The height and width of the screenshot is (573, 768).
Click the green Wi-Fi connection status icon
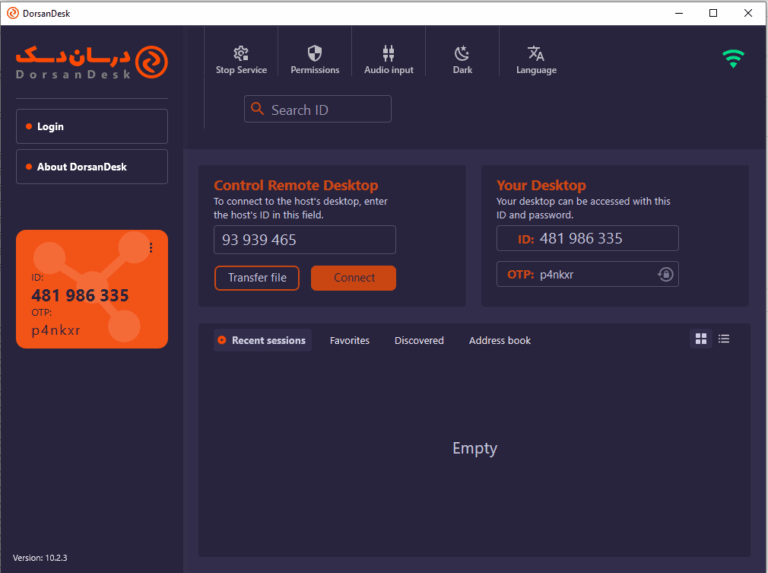point(733,59)
